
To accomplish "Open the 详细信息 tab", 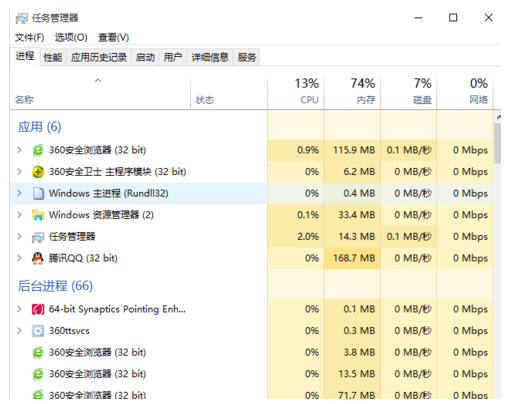I will pyautogui.click(x=210, y=57).
